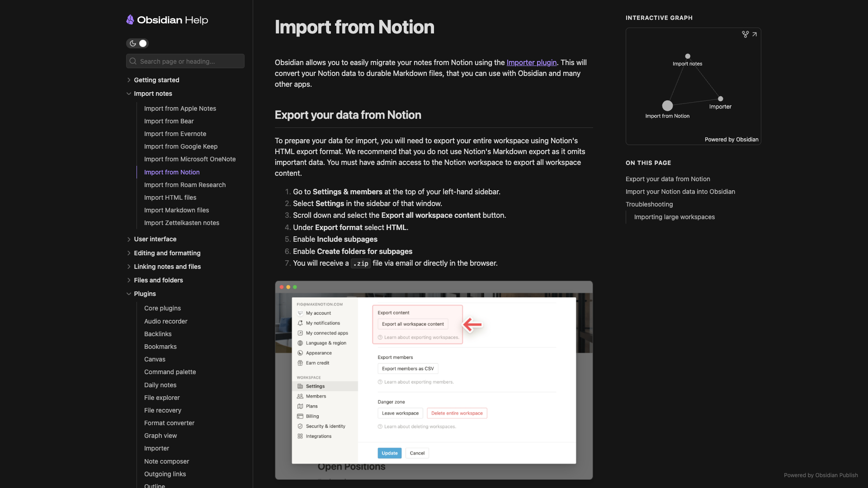
Task: Jump to Troubleshooting section heading
Action: (649, 204)
